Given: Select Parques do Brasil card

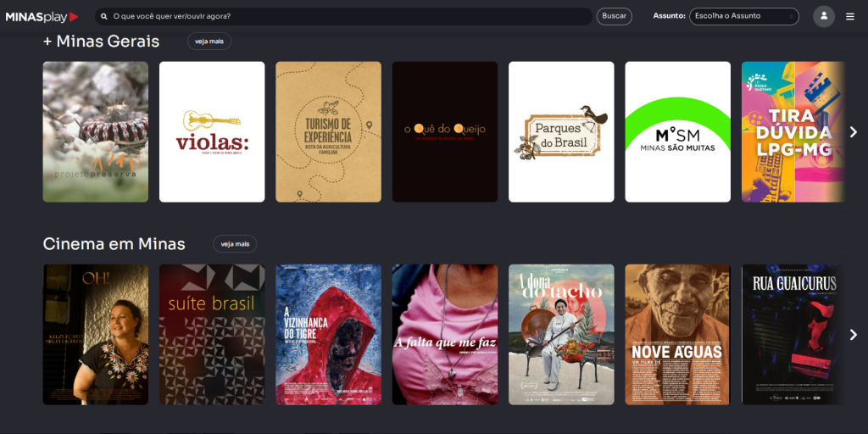Looking at the screenshot, I should tap(561, 131).
